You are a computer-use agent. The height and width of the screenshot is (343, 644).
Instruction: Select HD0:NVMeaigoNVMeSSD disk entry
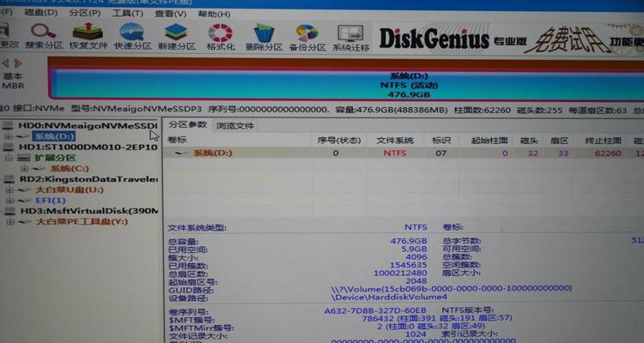88,125
